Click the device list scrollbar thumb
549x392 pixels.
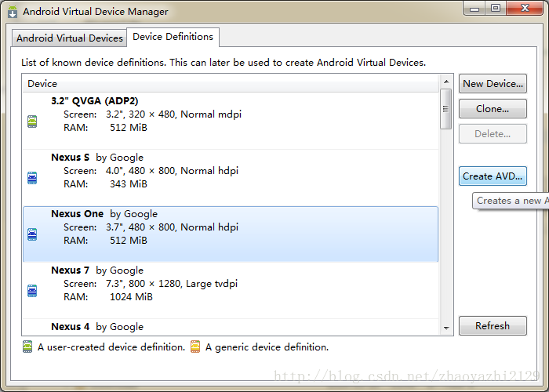(x=446, y=109)
